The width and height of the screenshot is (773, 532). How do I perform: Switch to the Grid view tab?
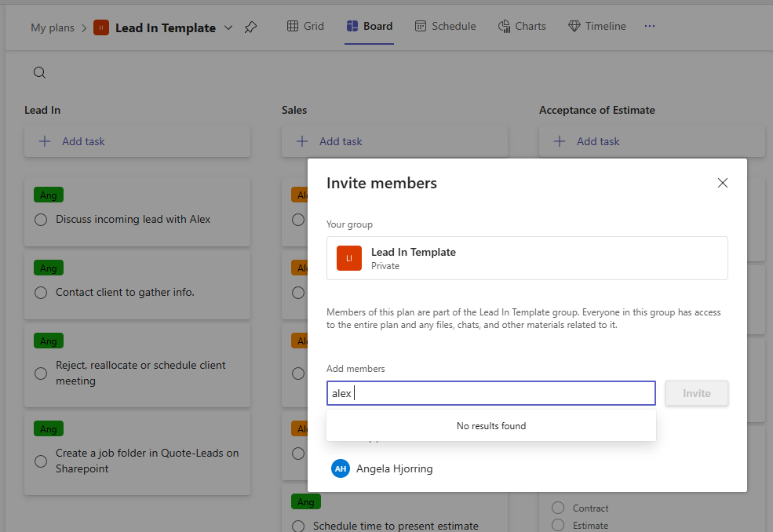pos(305,26)
